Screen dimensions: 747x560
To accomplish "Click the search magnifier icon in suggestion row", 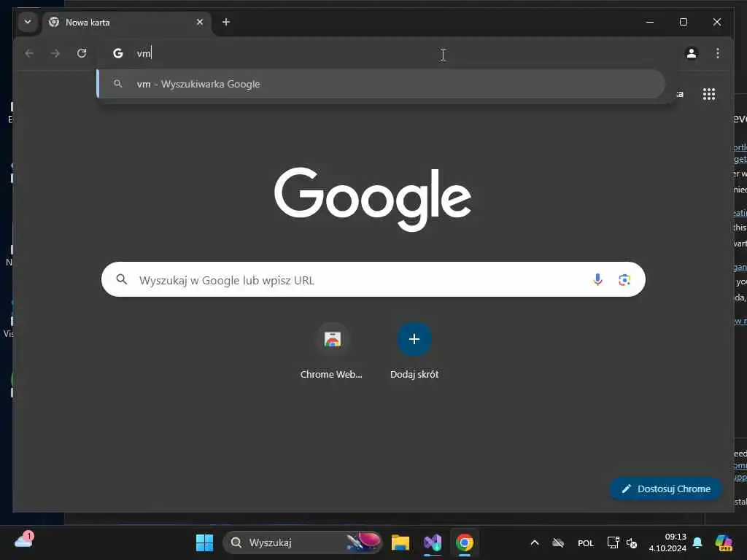I will tap(117, 84).
